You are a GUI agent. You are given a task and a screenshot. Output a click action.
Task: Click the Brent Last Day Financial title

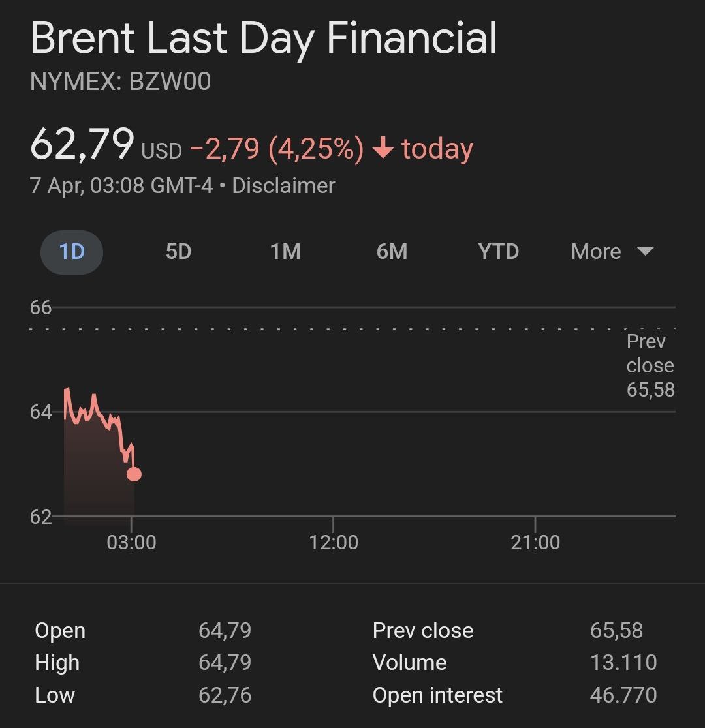264,38
